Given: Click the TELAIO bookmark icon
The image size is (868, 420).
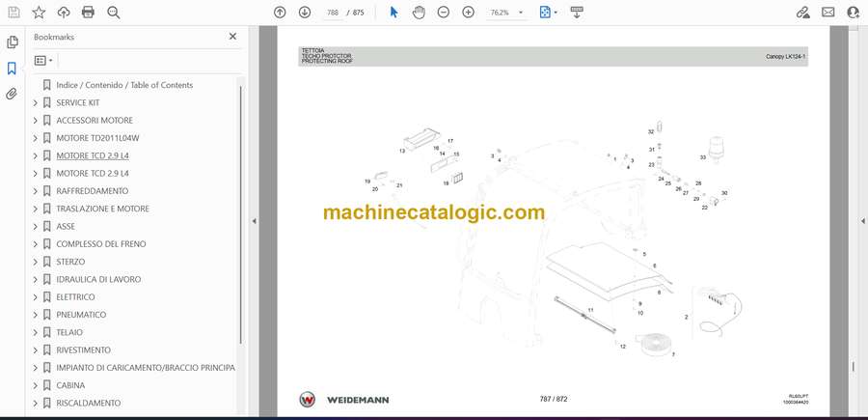Looking at the screenshot, I should click(x=47, y=332).
